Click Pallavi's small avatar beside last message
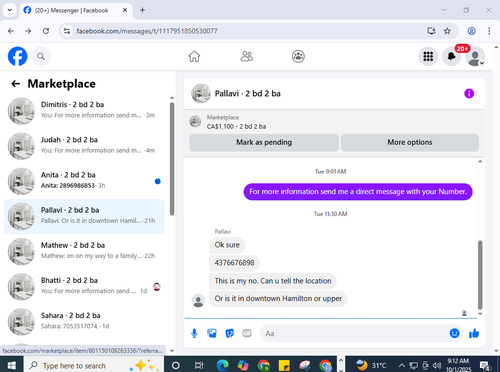The image size is (500, 372). 198,300
